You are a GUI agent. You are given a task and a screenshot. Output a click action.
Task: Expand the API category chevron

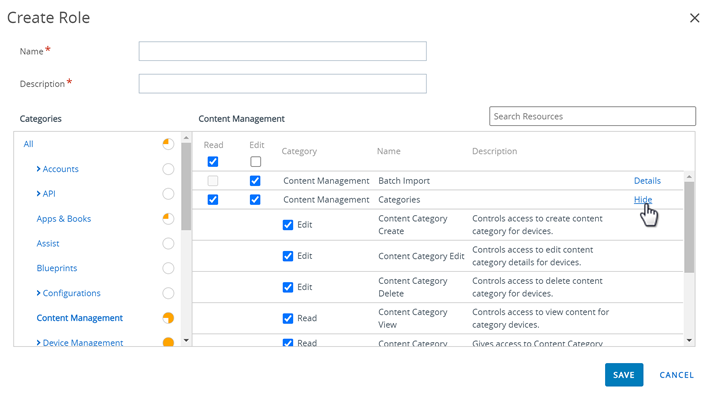38,194
